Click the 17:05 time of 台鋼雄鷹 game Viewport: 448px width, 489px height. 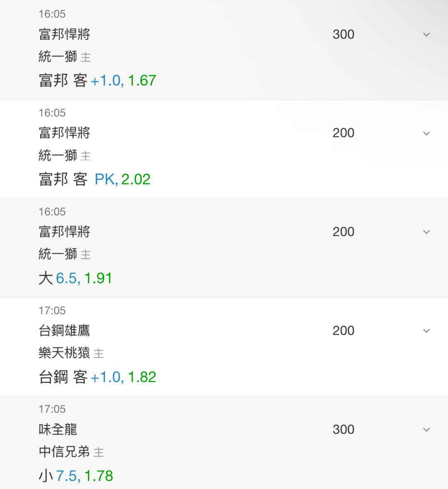click(x=52, y=311)
